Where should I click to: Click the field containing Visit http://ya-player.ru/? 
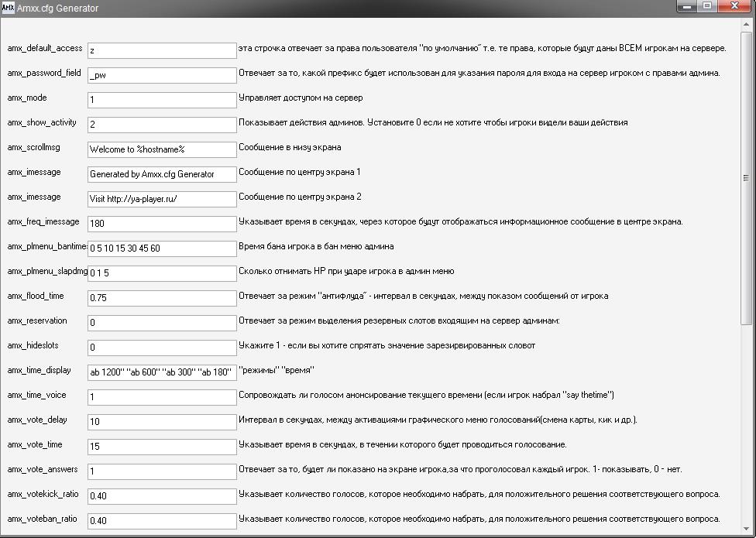click(162, 199)
